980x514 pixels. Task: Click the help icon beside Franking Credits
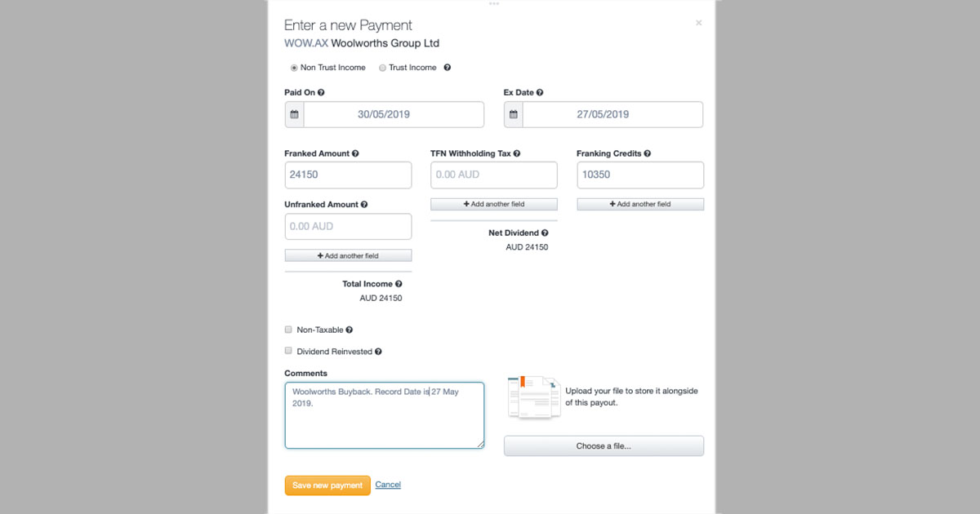pyautogui.click(x=647, y=153)
